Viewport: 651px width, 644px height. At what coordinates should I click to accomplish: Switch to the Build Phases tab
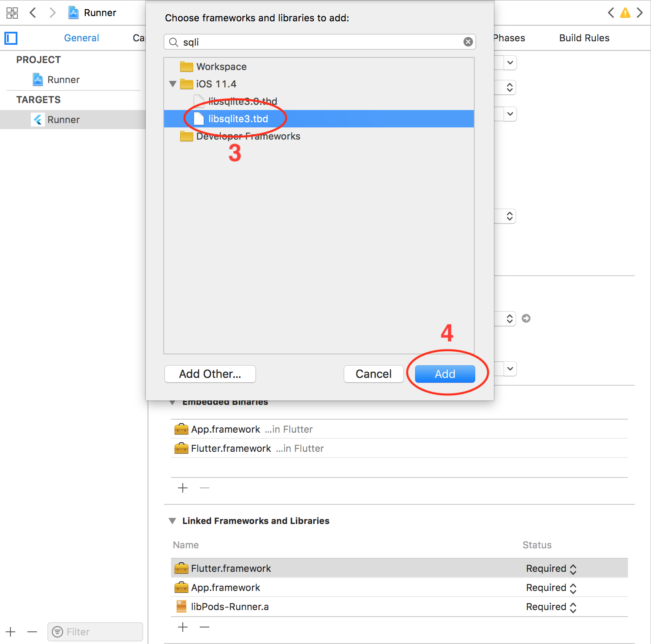click(x=509, y=38)
